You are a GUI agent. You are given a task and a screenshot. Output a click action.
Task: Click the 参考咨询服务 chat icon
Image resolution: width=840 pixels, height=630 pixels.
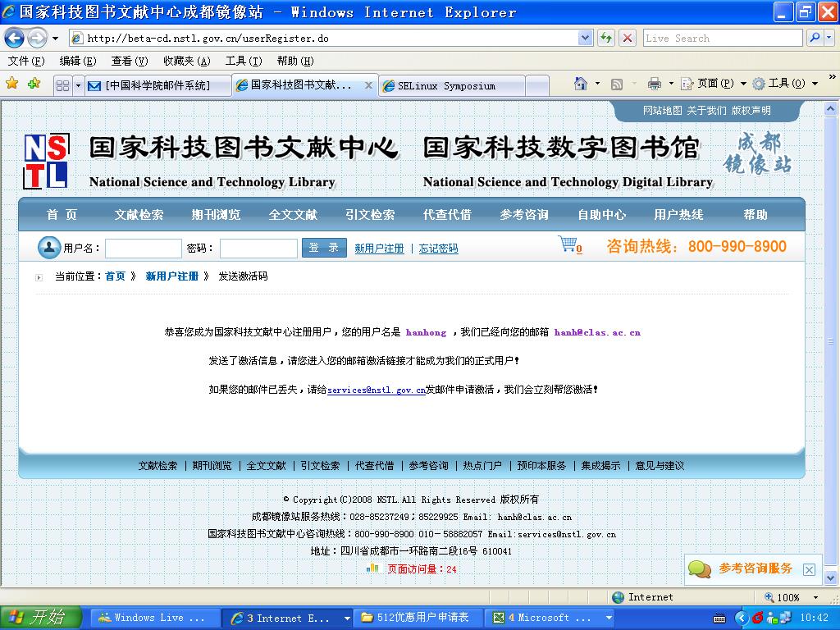click(700, 569)
